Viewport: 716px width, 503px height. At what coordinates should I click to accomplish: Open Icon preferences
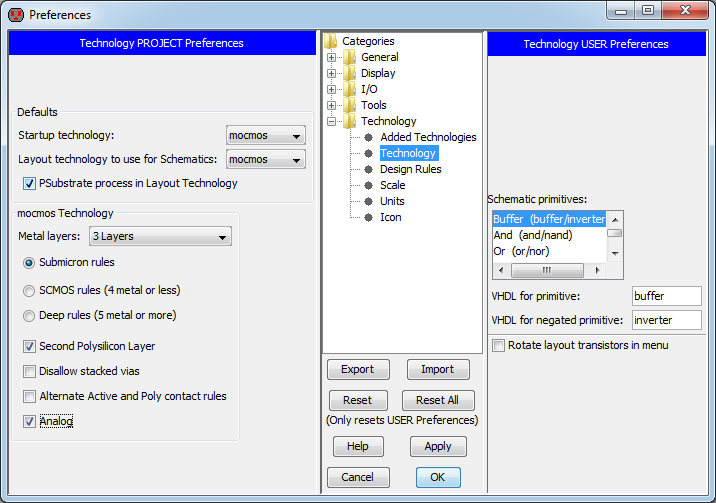390,217
